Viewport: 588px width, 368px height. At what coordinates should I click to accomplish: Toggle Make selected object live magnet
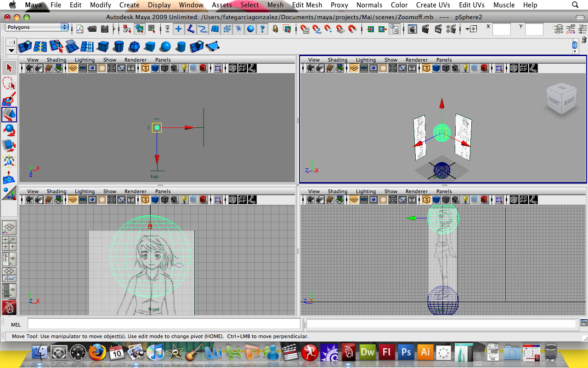tap(352, 29)
